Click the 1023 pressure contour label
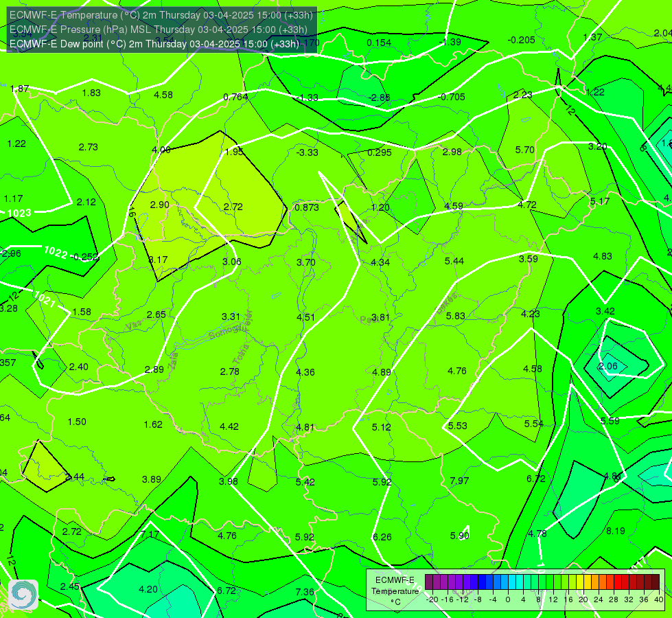This screenshot has width=672, height=618. click(x=19, y=213)
